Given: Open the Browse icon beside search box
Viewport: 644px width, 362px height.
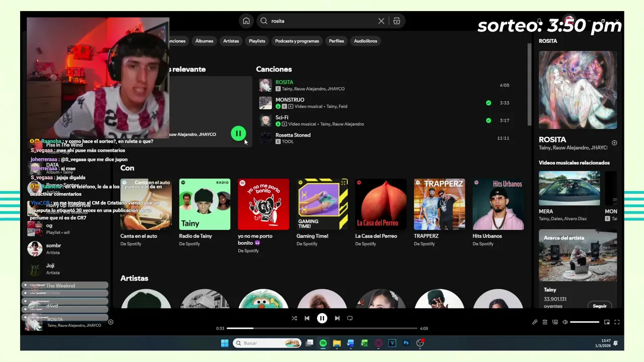Looking at the screenshot, I should tap(396, 21).
